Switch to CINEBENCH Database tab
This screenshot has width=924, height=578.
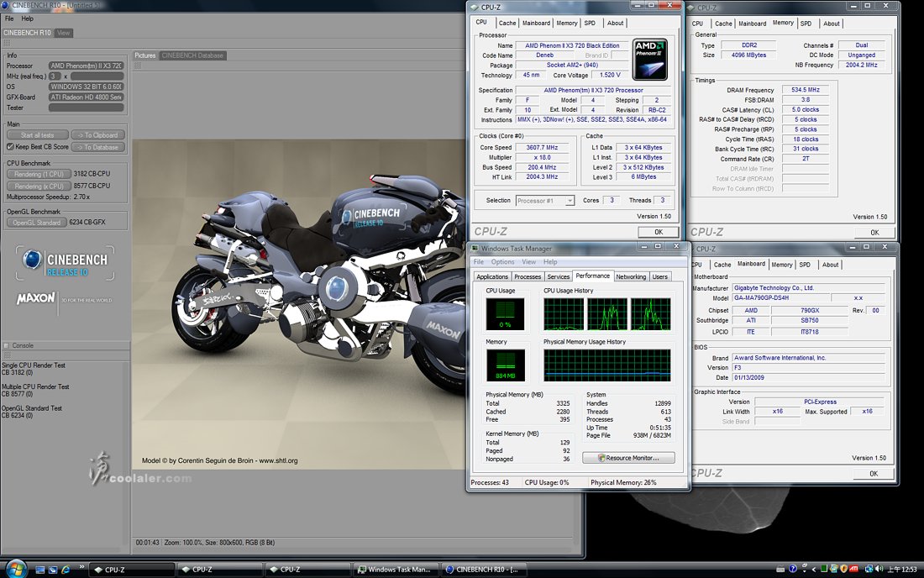point(192,55)
